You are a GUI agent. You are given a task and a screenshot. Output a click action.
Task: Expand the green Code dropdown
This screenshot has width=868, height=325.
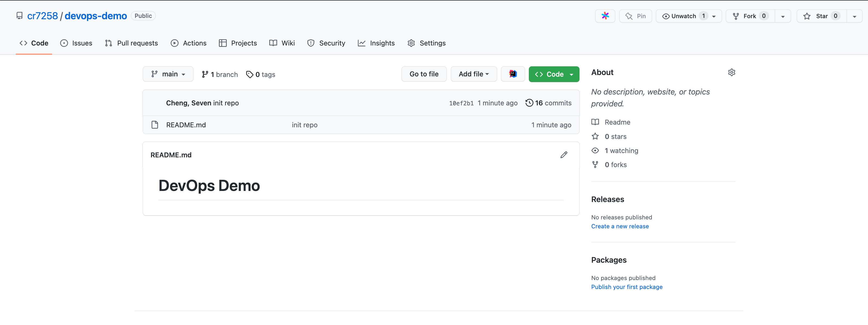point(554,74)
